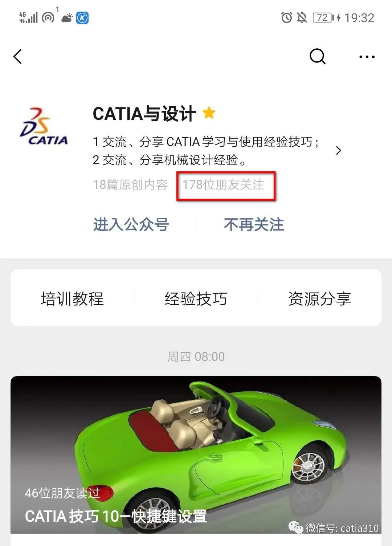Expand account description with right chevron
392x546 pixels.
[338, 150]
